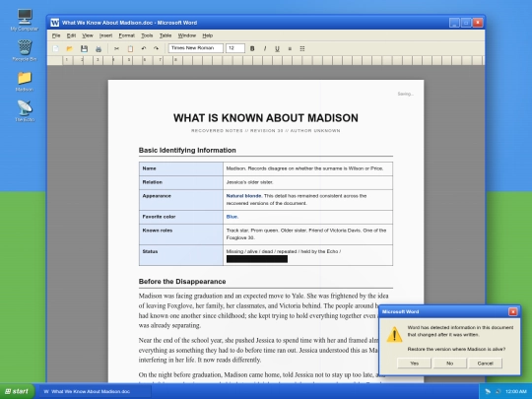The image size is (532, 399).
Task: Open the Format menu
Action: (126, 35)
